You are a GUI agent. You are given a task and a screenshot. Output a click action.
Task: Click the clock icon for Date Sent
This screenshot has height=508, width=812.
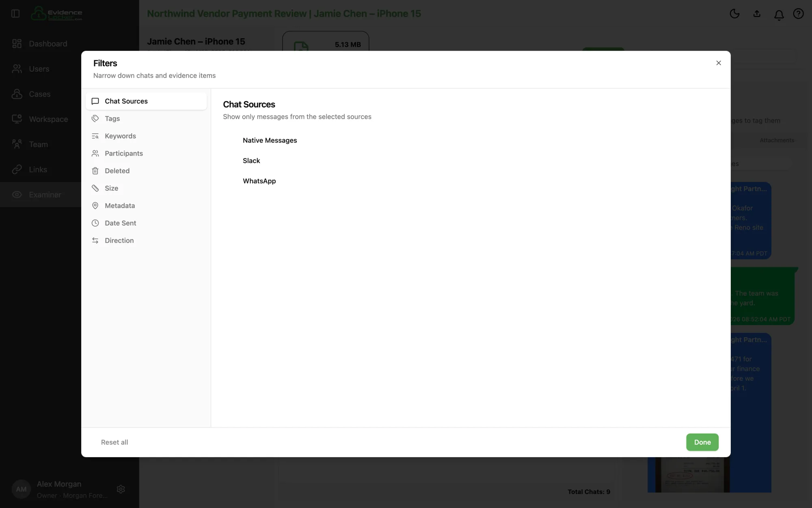point(95,223)
